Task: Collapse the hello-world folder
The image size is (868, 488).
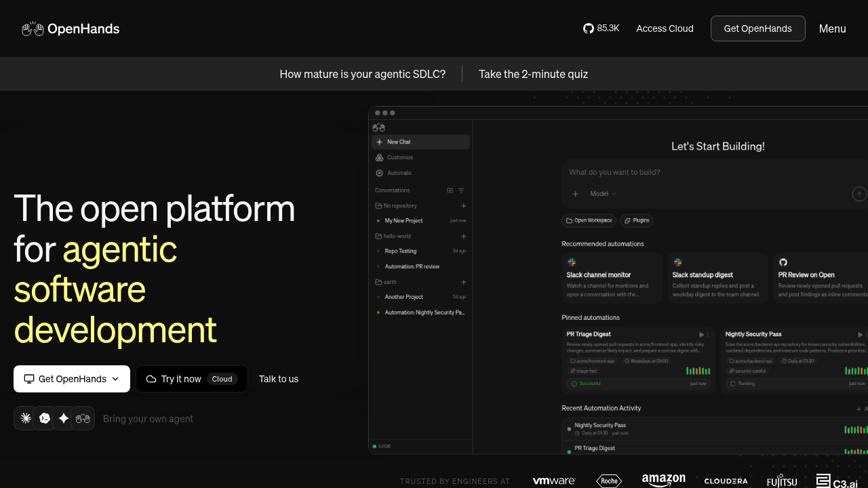Action: (x=393, y=237)
